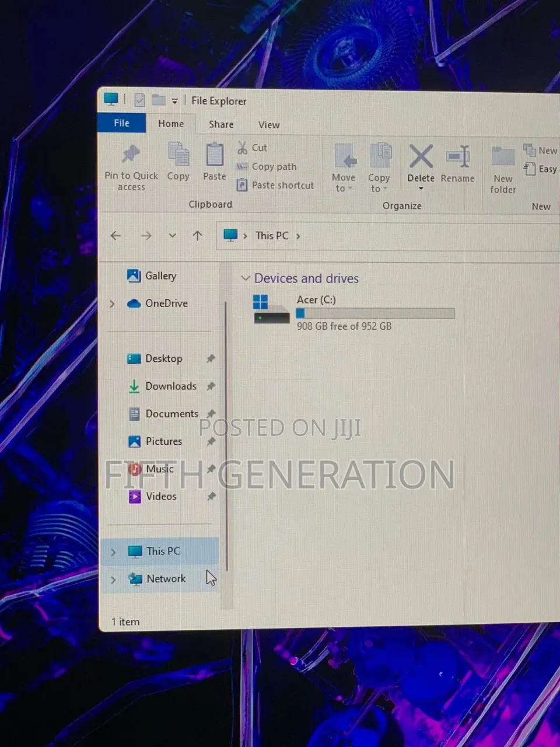Click the new folder icon in title bar
560x747 pixels.
point(159,100)
